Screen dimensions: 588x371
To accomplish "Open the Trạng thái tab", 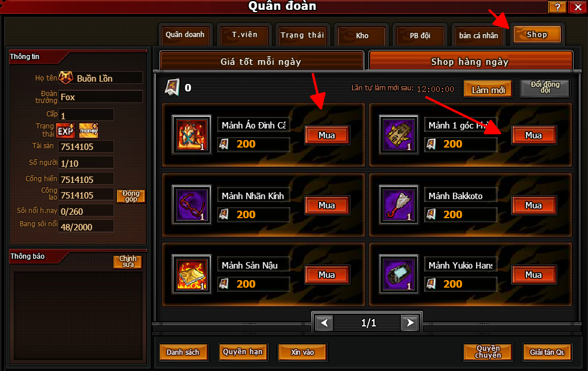I will click(x=302, y=35).
